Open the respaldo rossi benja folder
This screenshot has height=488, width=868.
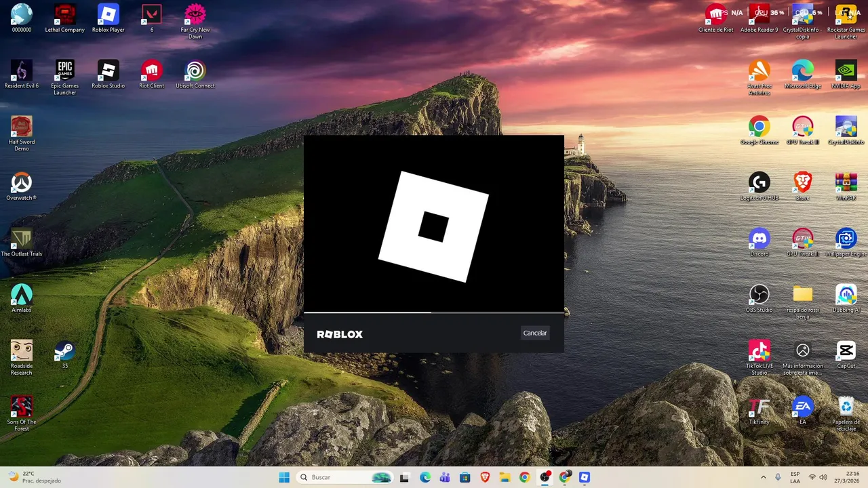803,302
